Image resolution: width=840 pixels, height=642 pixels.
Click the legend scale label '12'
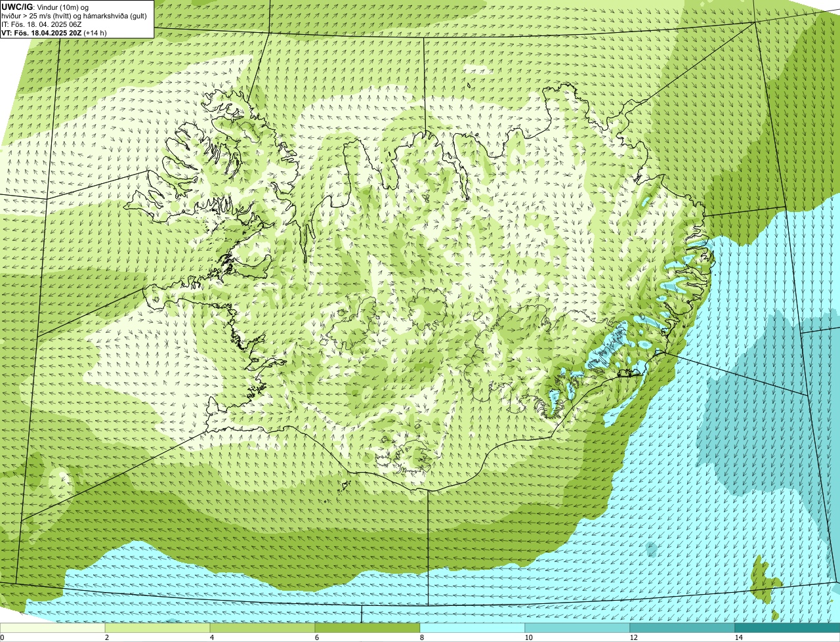[633, 637]
